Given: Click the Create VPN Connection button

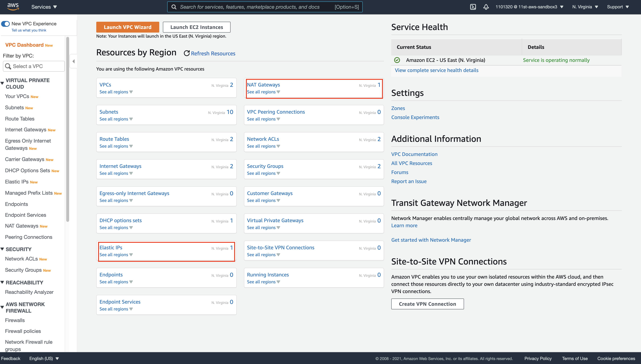Looking at the screenshot, I should (427, 304).
